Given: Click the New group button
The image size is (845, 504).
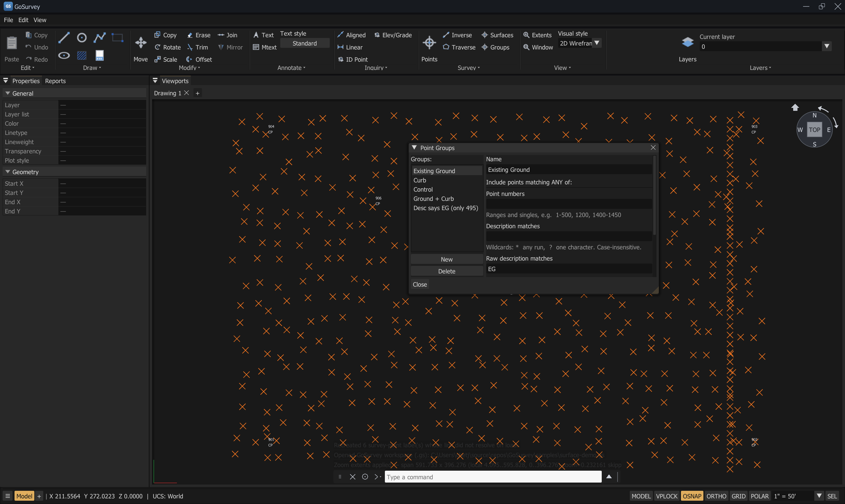Looking at the screenshot, I should 447,259.
